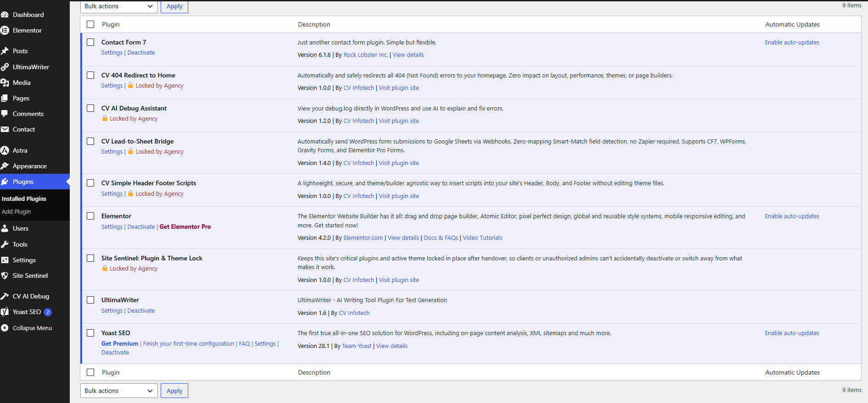Screen dimensions: 868x403
Task: Click lock icon for CV 404 Redirect to Home
Action: coord(131,85)
